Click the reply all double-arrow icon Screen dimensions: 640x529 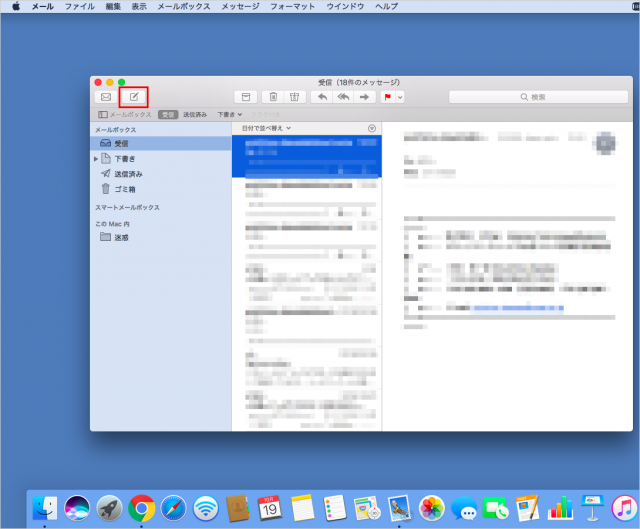[343, 97]
